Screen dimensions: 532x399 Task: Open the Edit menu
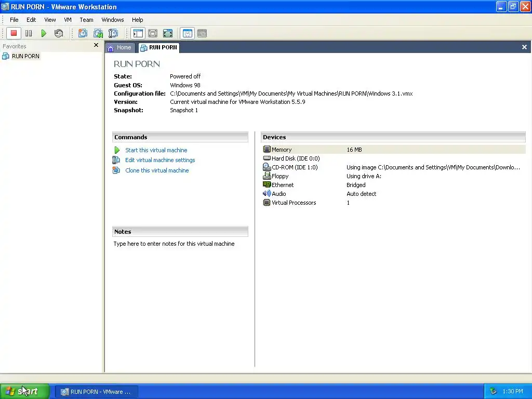coord(31,20)
